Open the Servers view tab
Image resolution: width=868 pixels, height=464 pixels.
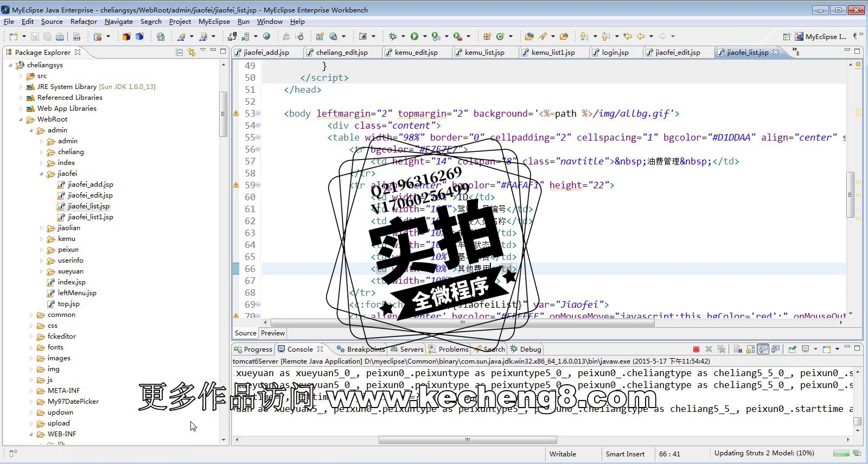(407, 349)
